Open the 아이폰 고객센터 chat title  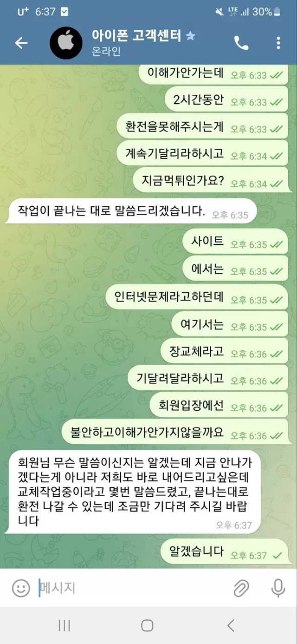pos(136,35)
